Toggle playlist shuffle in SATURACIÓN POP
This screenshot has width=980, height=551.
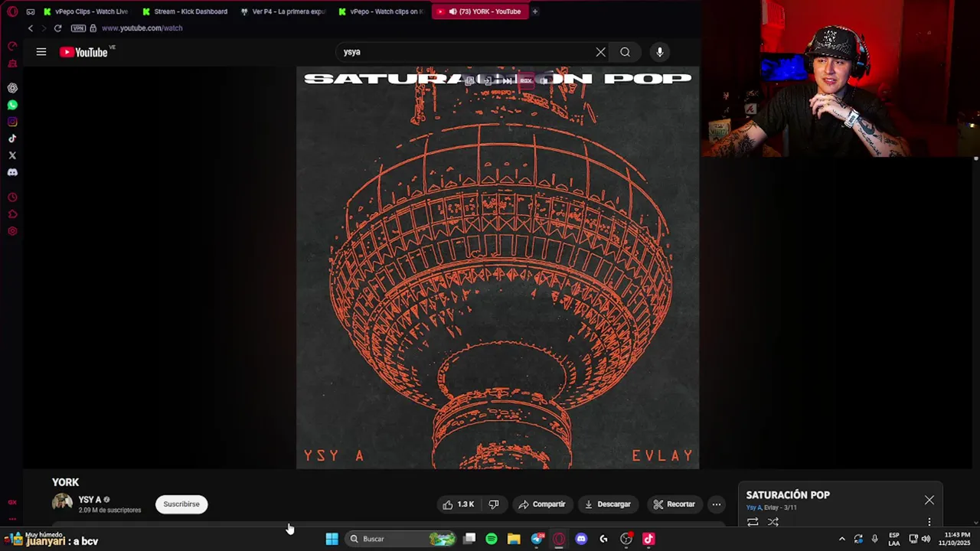[773, 522]
